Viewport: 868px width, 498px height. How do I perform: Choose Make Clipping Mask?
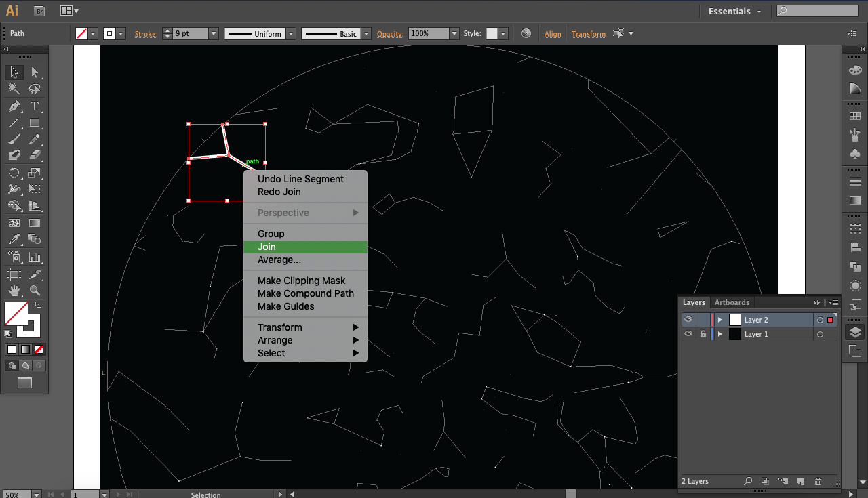(x=305, y=281)
